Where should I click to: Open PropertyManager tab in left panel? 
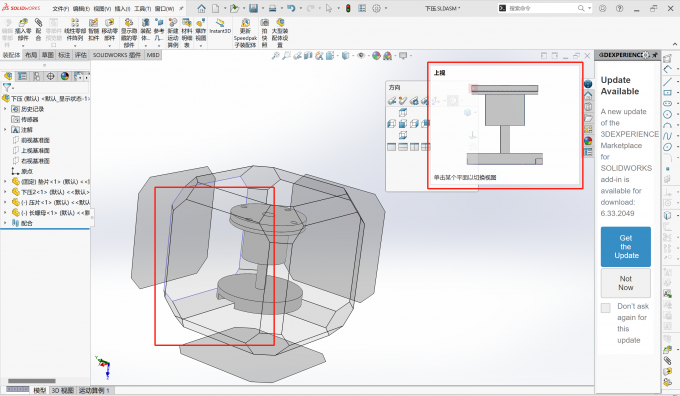point(22,76)
